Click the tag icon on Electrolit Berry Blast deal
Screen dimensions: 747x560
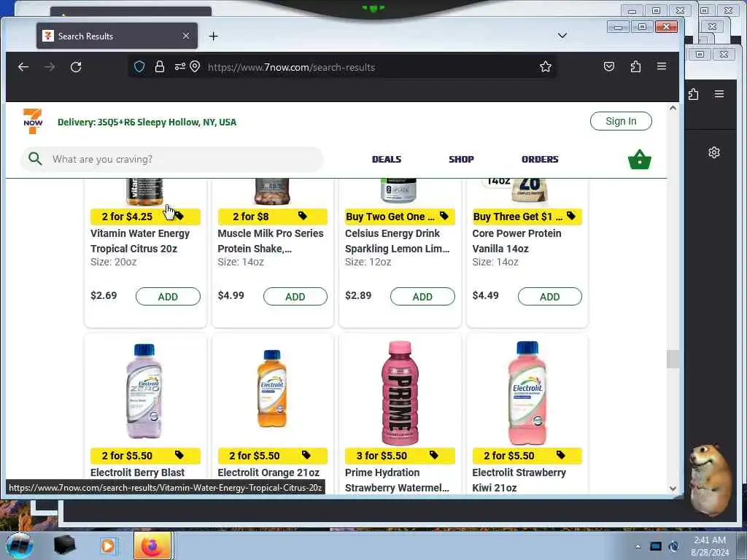(179, 455)
